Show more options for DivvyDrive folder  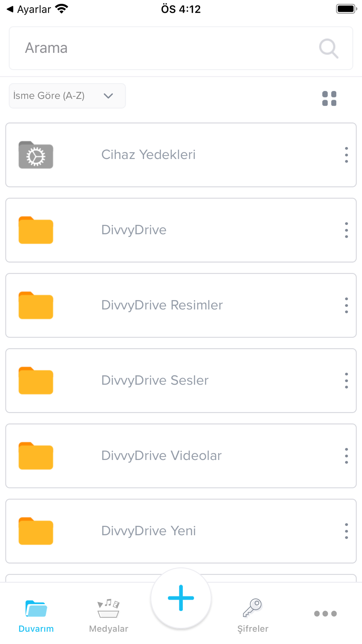[x=346, y=230]
